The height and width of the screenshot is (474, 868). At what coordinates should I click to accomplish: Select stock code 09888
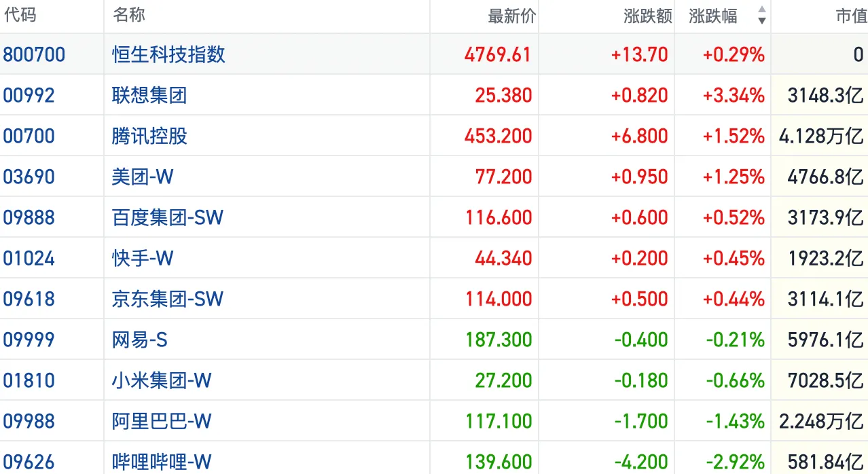tap(29, 217)
